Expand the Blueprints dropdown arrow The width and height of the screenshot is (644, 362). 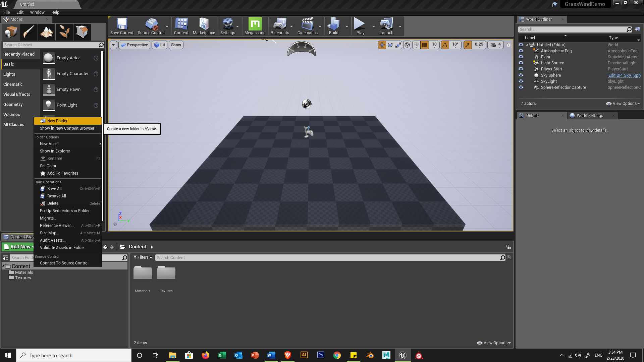pyautogui.click(x=291, y=26)
